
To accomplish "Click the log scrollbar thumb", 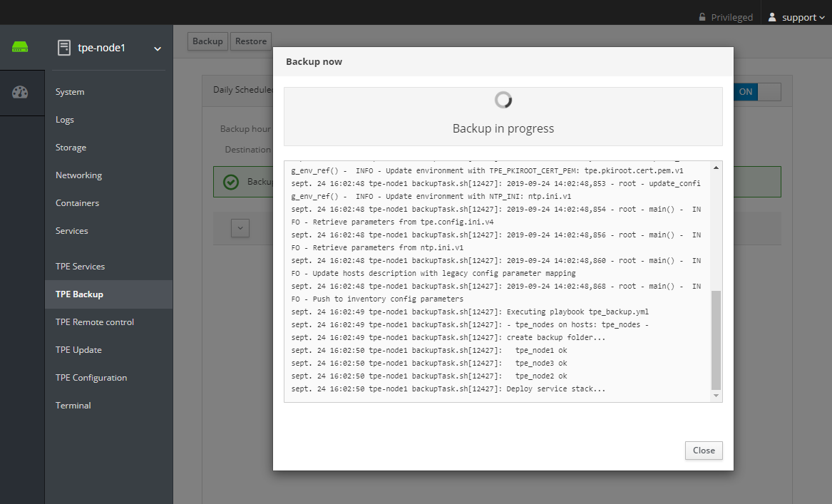I will (716, 339).
